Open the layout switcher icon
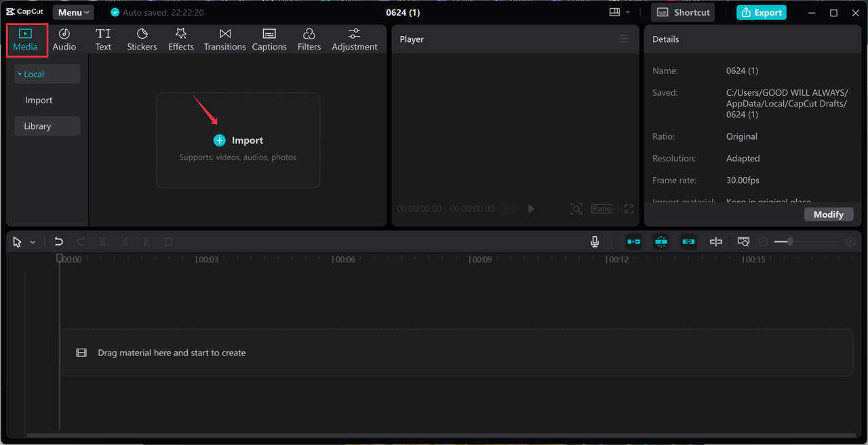Image resolution: width=868 pixels, height=445 pixels. 615,12
